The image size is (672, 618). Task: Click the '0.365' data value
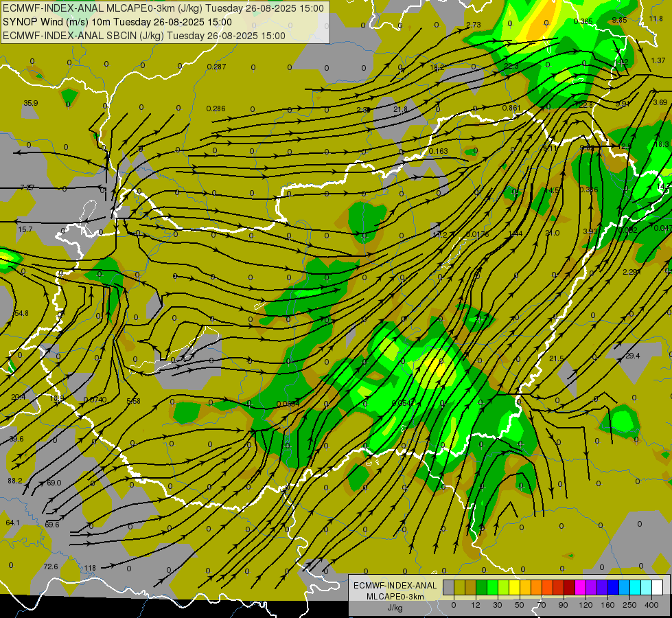583,21
